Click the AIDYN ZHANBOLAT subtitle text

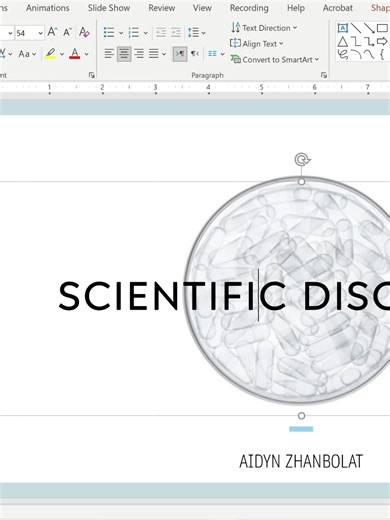[x=301, y=461]
